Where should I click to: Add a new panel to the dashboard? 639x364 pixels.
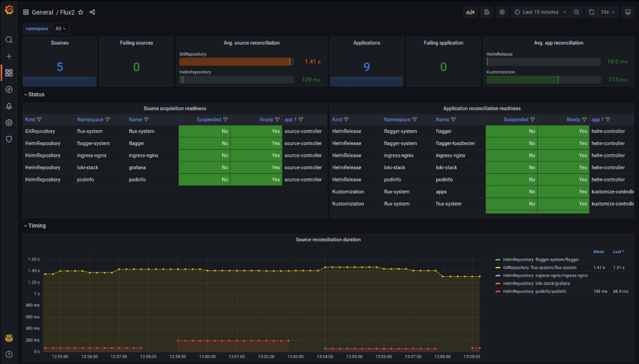[471, 12]
